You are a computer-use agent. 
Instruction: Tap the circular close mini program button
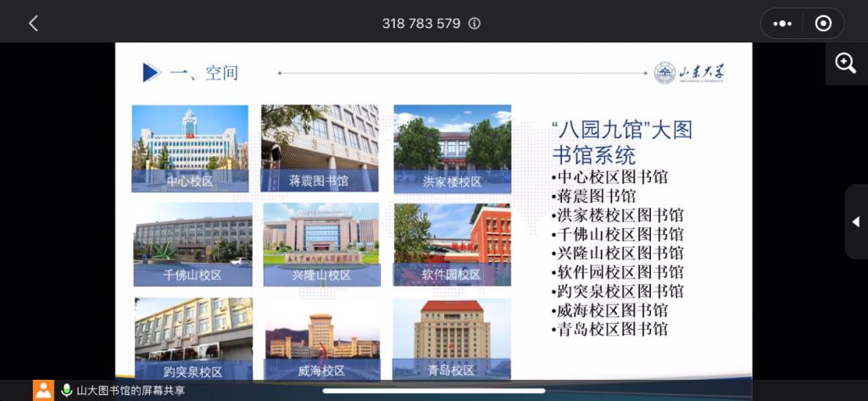tap(822, 24)
